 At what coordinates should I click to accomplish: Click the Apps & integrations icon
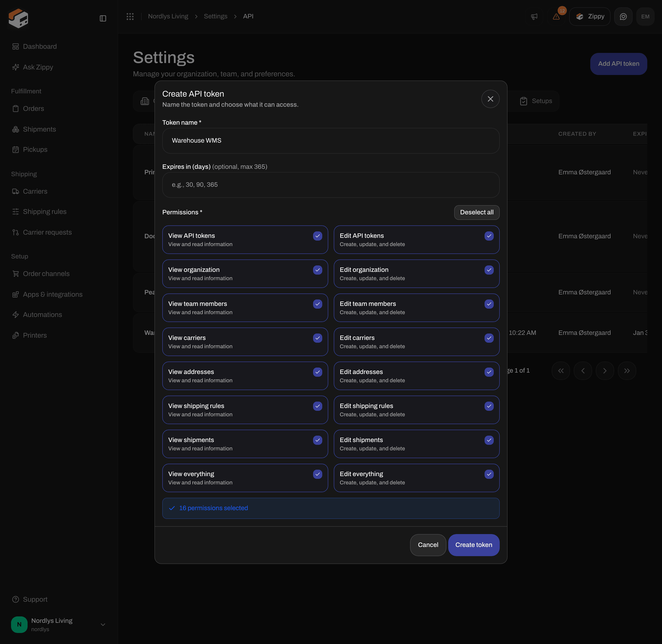point(16,295)
